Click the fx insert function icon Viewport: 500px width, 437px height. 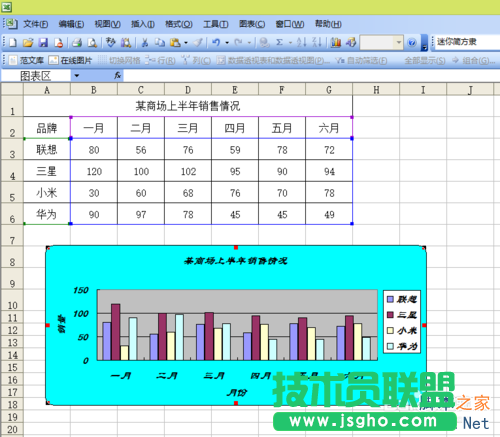click(x=117, y=76)
